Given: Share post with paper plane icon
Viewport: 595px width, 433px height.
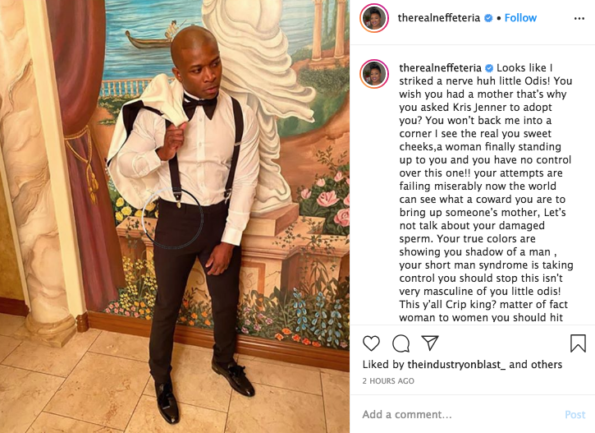Looking at the screenshot, I should tap(430, 343).
